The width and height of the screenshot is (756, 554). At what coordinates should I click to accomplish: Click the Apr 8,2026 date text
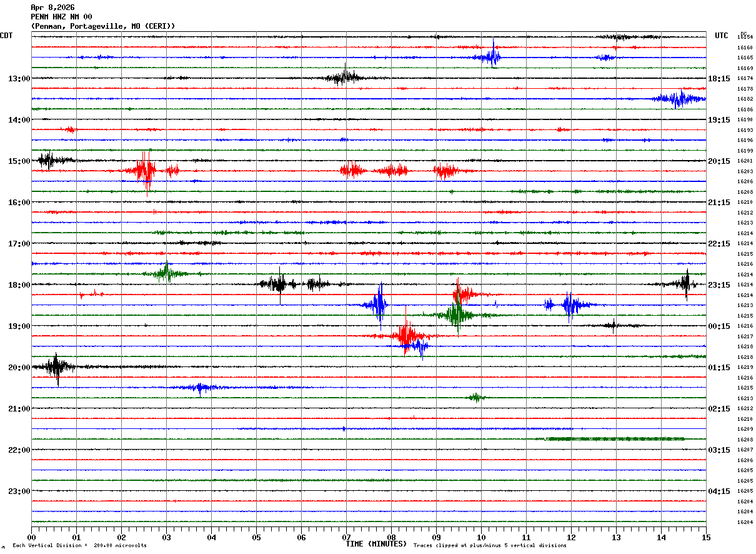pos(52,8)
